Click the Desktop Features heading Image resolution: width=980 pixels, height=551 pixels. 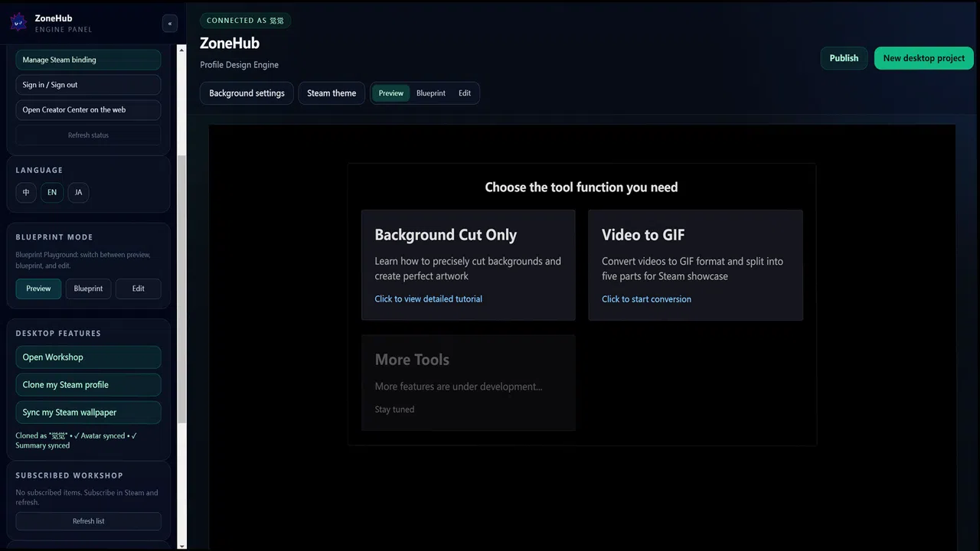[x=58, y=333]
